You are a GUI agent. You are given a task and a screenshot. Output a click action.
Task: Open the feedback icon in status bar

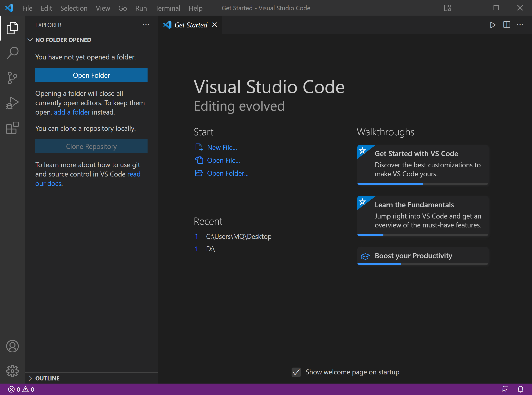(505, 390)
